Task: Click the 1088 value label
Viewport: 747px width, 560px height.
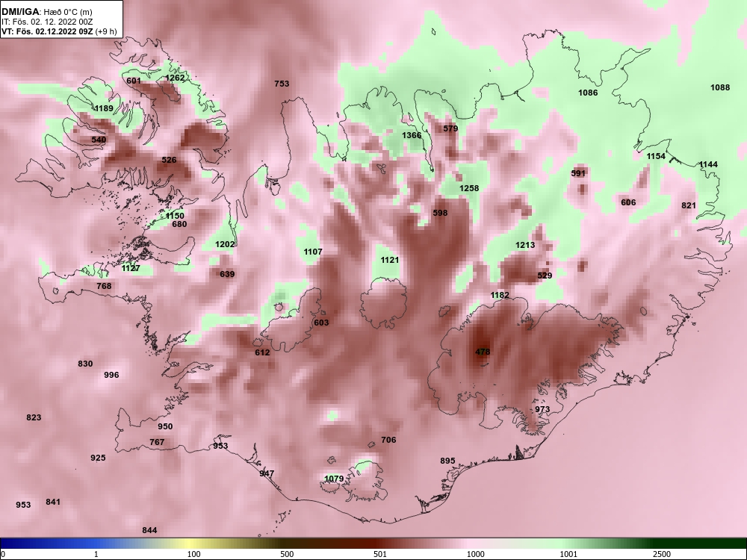Action: [x=720, y=87]
